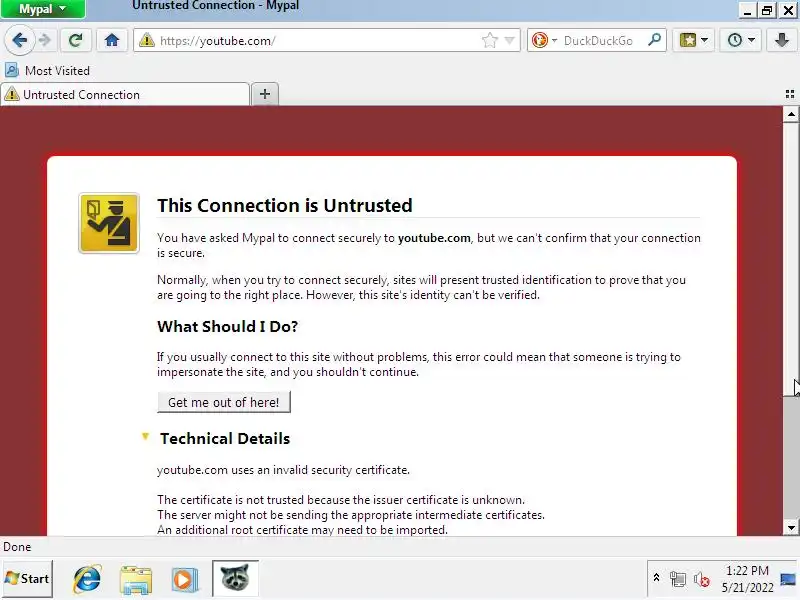Open the Windows Start menu
This screenshot has width=800, height=600.
(27, 579)
